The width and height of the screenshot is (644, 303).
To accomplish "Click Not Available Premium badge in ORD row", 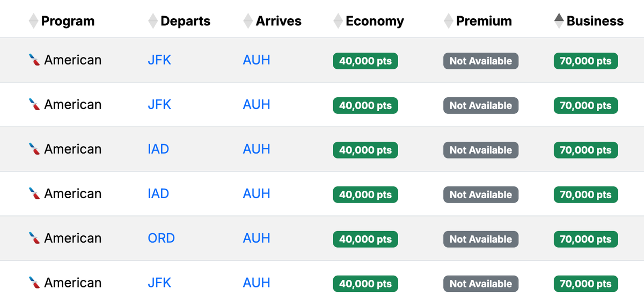I will [481, 240].
